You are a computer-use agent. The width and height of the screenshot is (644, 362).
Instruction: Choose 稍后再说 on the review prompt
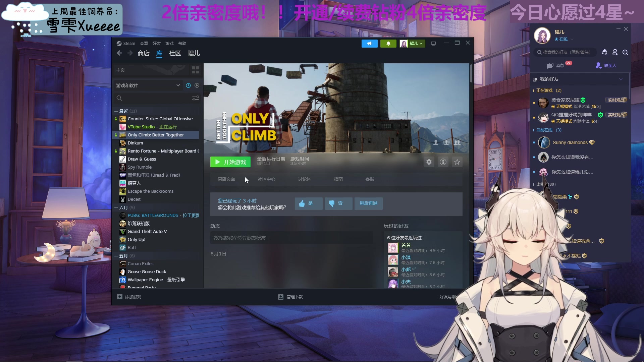[368, 203]
